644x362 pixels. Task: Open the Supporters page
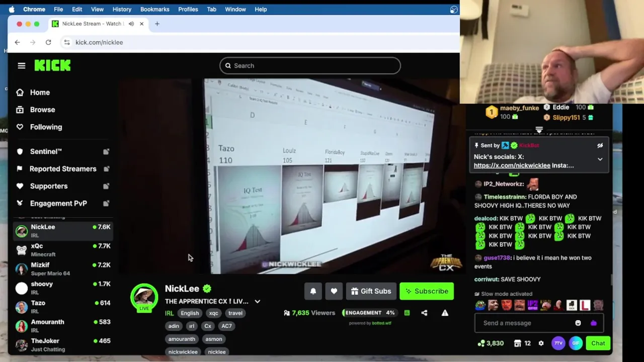pyautogui.click(x=49, y=186)
